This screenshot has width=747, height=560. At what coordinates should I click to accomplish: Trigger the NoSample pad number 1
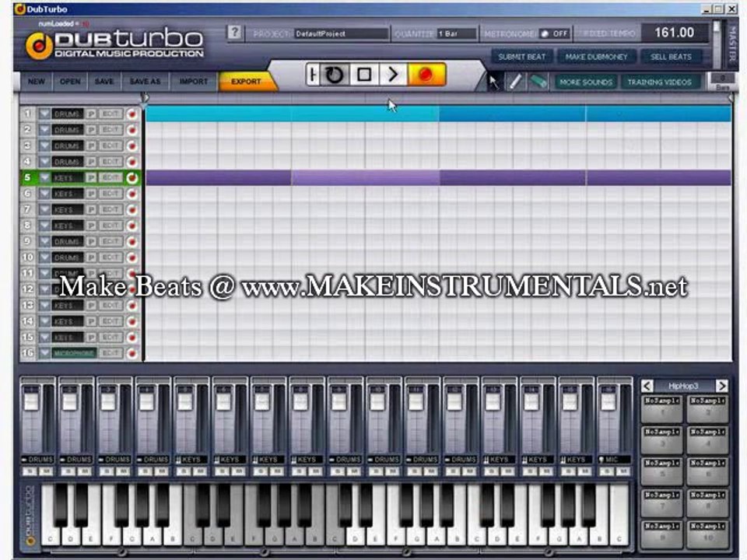coord(661,408)
